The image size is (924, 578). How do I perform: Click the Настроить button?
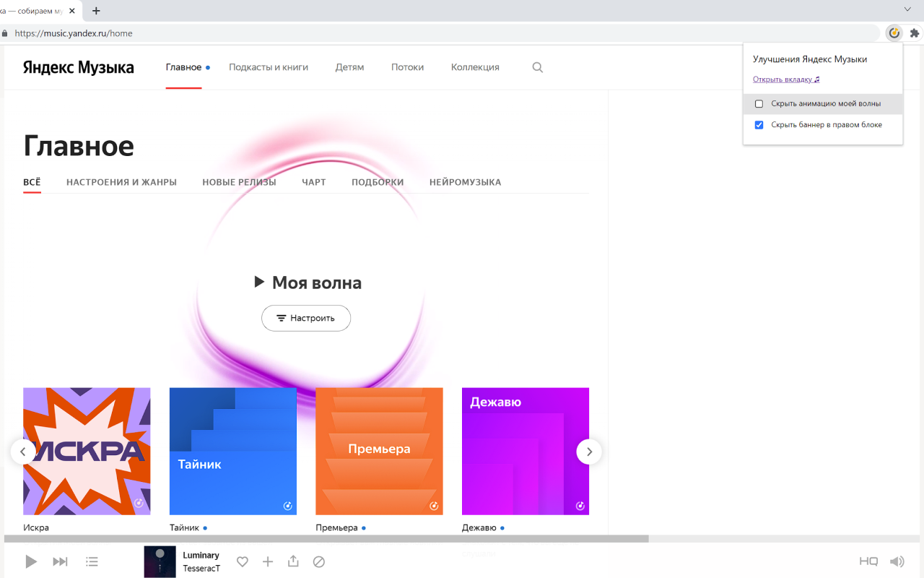306,318
